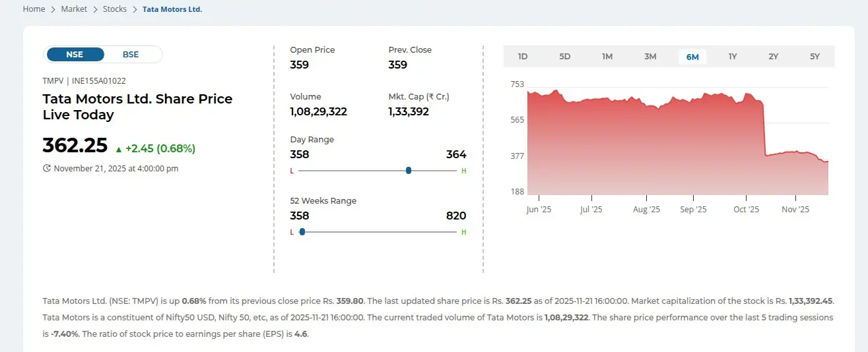Navigate to the Stocks breadcrumb
This screenshot has height=352, width=868.
tap(115, 9)
